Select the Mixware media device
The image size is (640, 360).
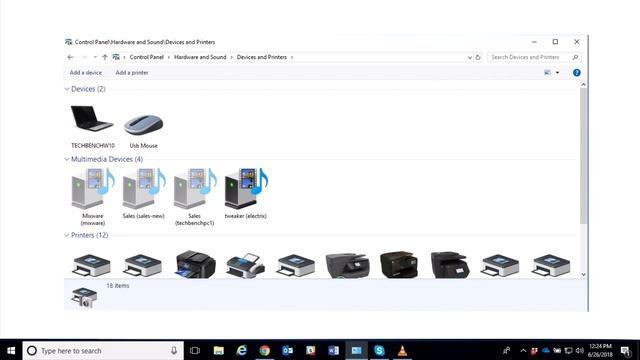pos(93,197)
